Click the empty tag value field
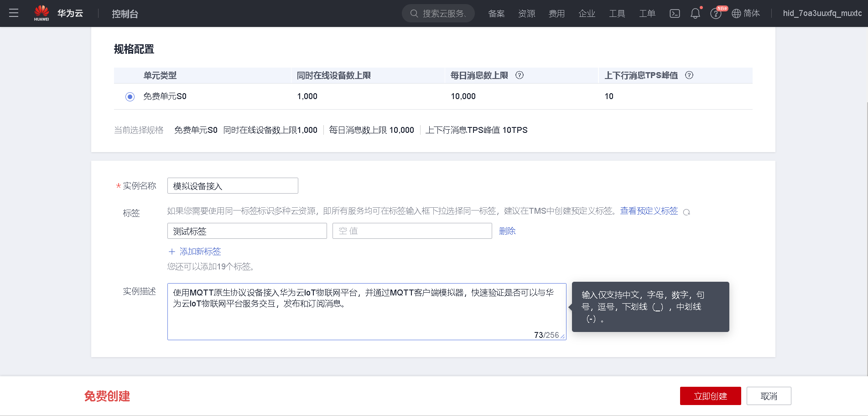 pyautogui.click(x=412, y=231)
